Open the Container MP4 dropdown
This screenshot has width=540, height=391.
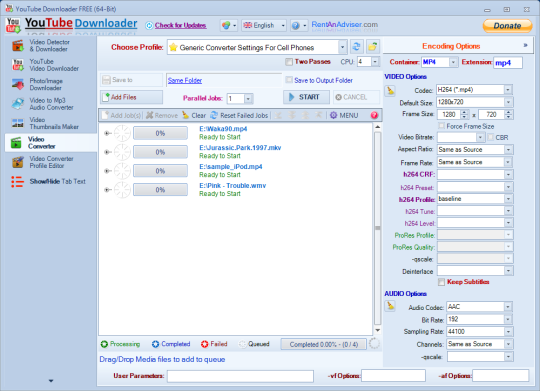tap(453, 62)
